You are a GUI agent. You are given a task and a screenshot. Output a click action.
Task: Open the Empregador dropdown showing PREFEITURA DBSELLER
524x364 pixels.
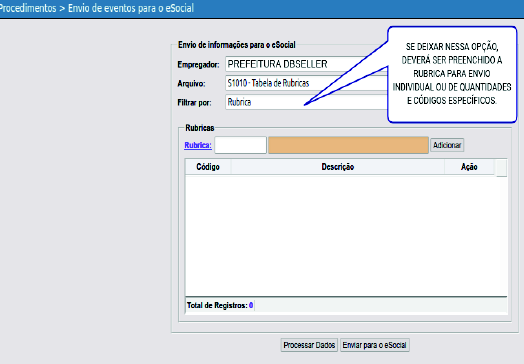[x=306, y=64]
